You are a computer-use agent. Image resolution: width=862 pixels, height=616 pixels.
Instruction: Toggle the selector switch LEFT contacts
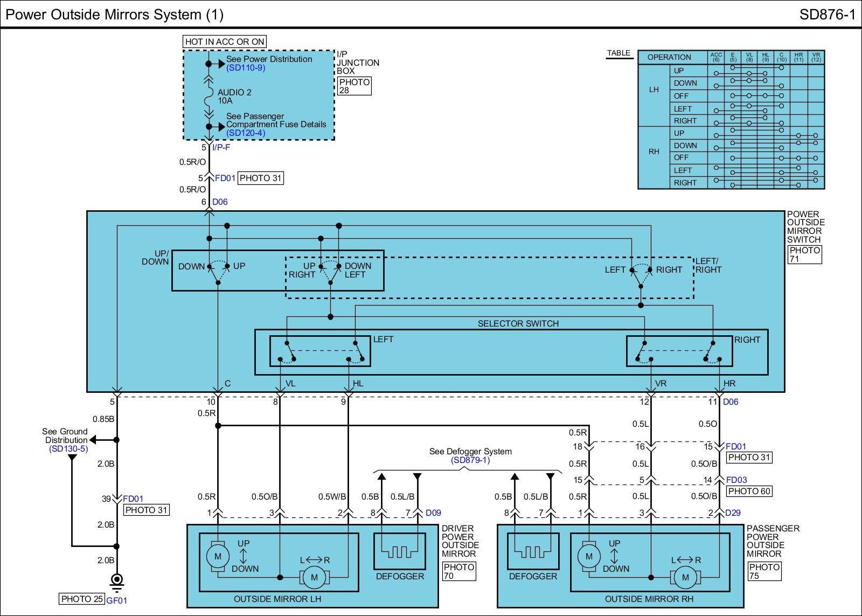click(x=320, y=351)
